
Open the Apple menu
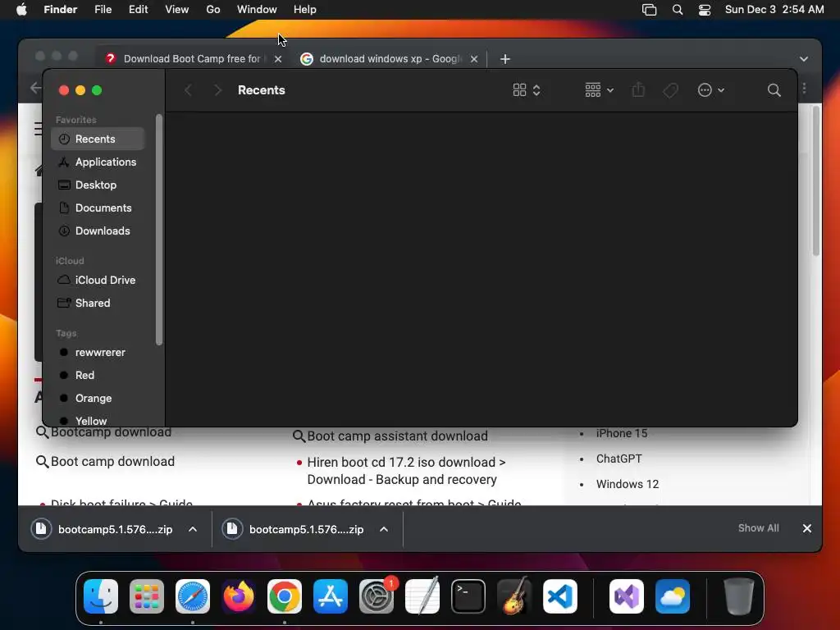tap(21, 9)
